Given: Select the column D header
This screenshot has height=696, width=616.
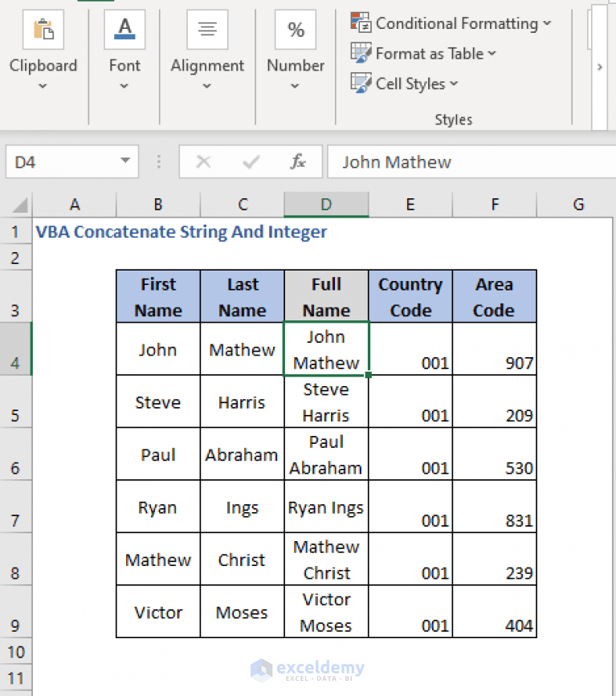Looking at the screenshot, I should pyautogui.click(x=326, y=204).
